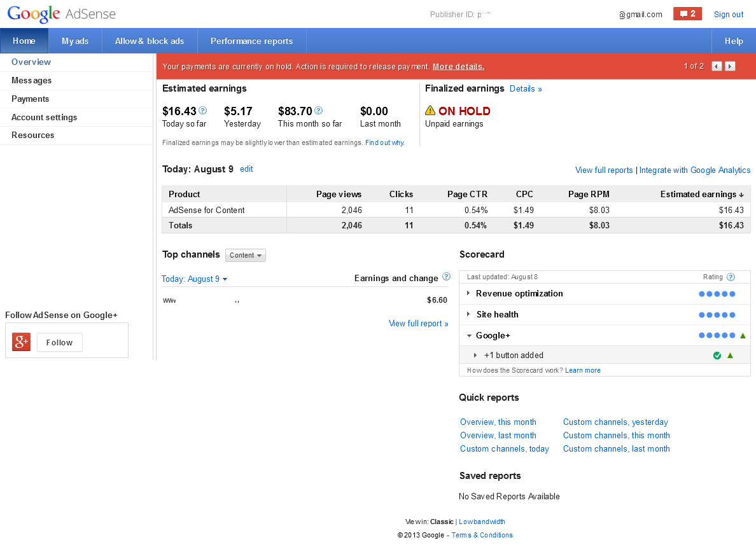Image resolution: width=756 pixels, height=554 pixels.
Task: Open Payments in the left sidebar
Action: [x=30, y=99]
